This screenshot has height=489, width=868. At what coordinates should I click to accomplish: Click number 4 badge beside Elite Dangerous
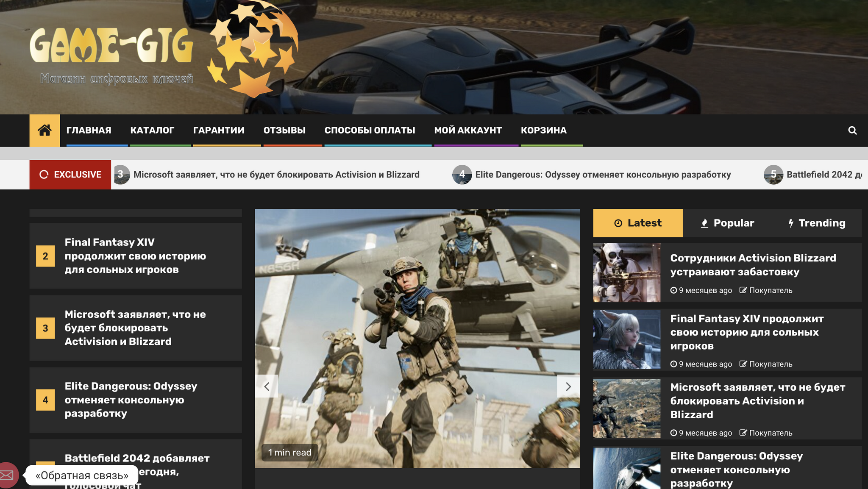pyautogui.click(x=45, y=400)
